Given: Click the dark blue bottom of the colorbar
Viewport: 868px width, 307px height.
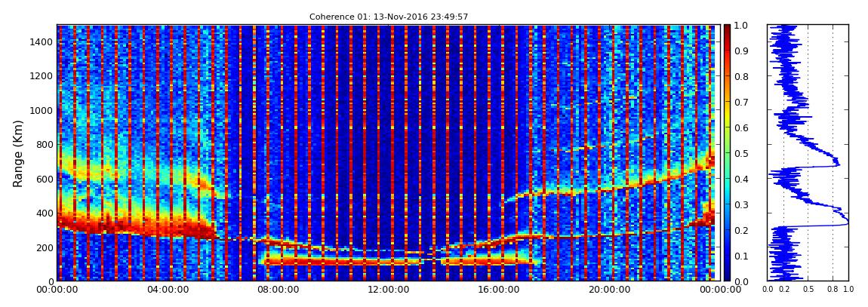Looking at the screenshot, I should [727, 275].
